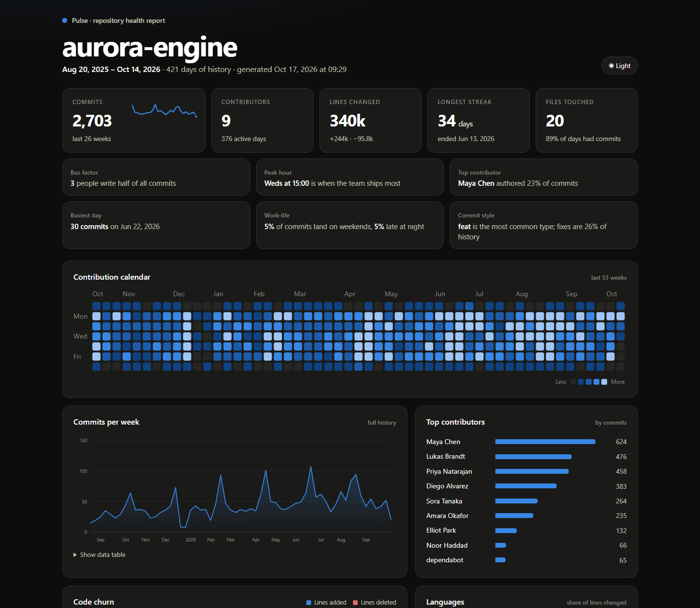Click the Commit style insight card
The image size is (700, 608).
tap(543, 225)
